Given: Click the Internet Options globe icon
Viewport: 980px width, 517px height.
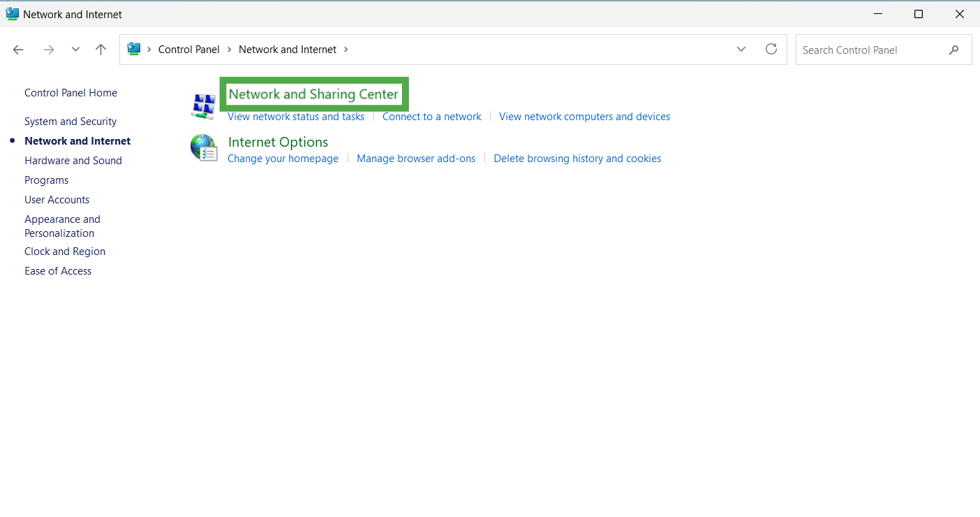Looking at the screenshot, I should coord(204,148).
